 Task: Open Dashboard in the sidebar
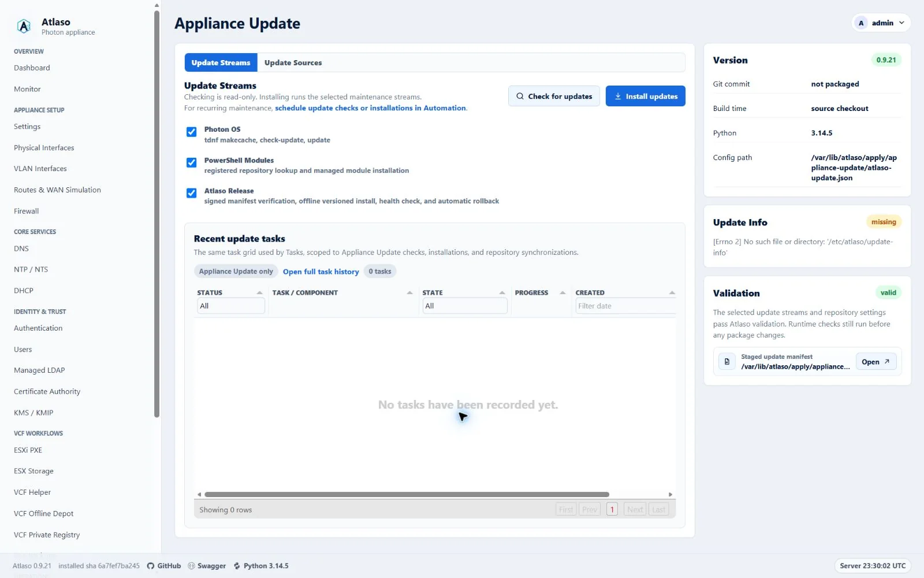(32, 68)
